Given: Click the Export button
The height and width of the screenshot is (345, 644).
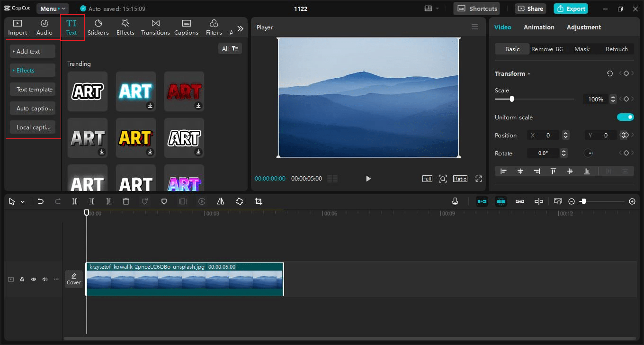Looking at the screenshot, I should coord(571,8).
